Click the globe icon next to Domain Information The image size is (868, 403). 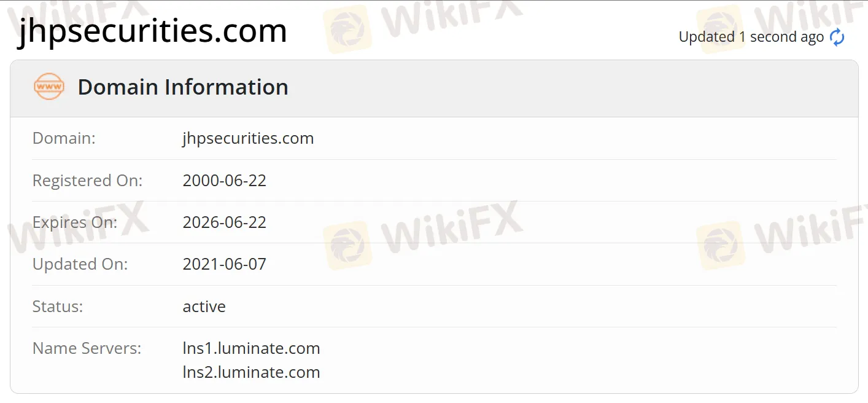tap(48, 87)
